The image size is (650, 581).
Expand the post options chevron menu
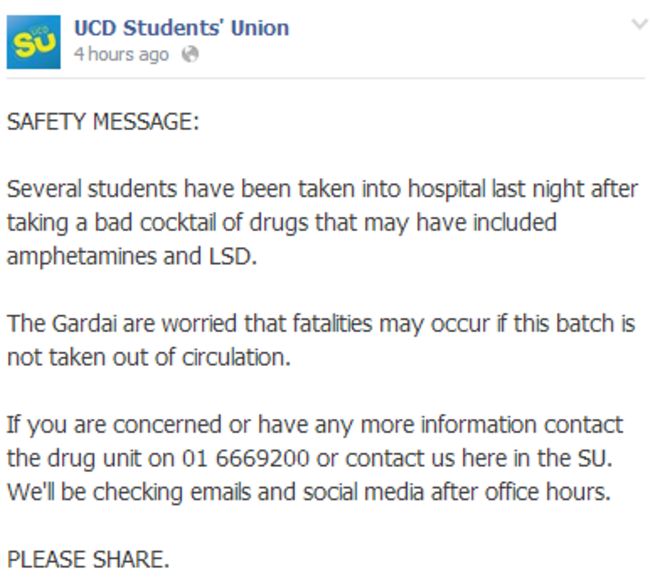click(639, 24)
